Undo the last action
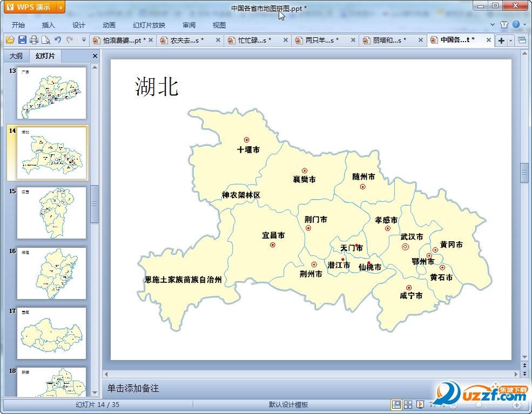Screen dimensions: 532x414 pyautogui.click(x=58, y=40)
